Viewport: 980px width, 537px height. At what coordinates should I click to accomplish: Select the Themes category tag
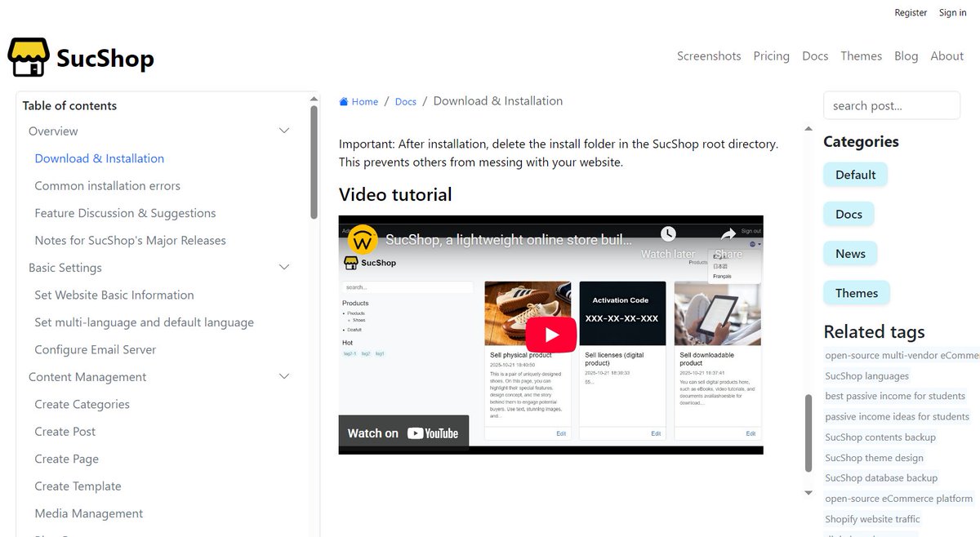[856, 293]
